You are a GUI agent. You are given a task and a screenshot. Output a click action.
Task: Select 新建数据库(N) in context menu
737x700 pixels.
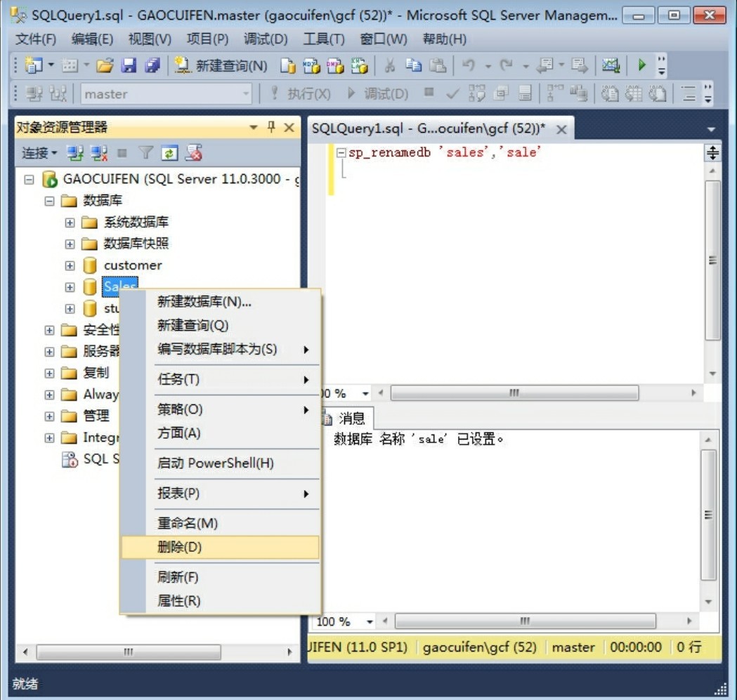coord(220,302)
